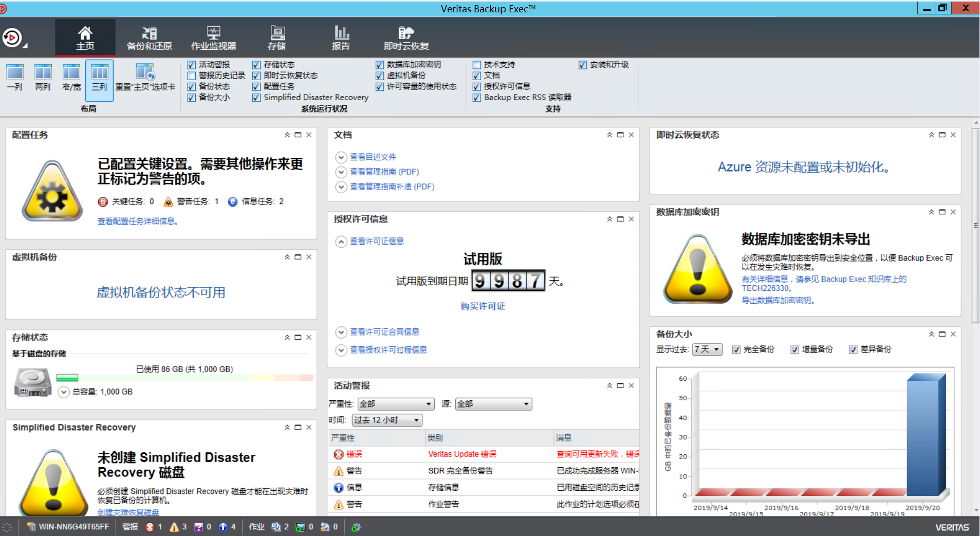Image resolution: width=980 pixels, height=536 pixels.
Task: Click the 购买许可证 link
Action: pyautogui.click(x=483, y=306)
